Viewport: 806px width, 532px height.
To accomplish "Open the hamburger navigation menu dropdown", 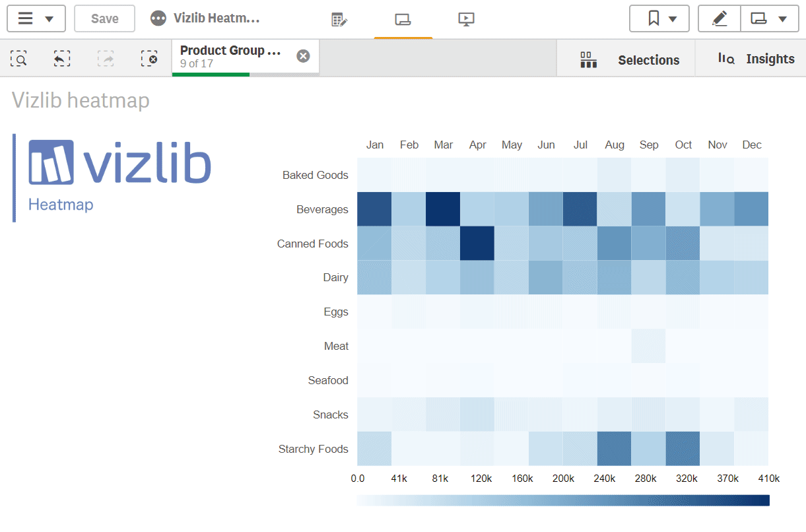I will click(x=36, y=18).
